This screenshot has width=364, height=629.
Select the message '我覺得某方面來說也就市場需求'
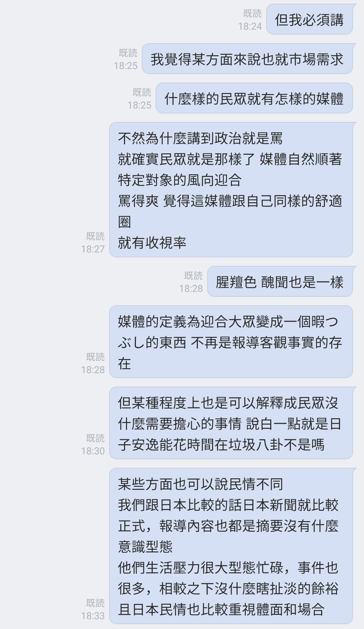coord(247,59)
